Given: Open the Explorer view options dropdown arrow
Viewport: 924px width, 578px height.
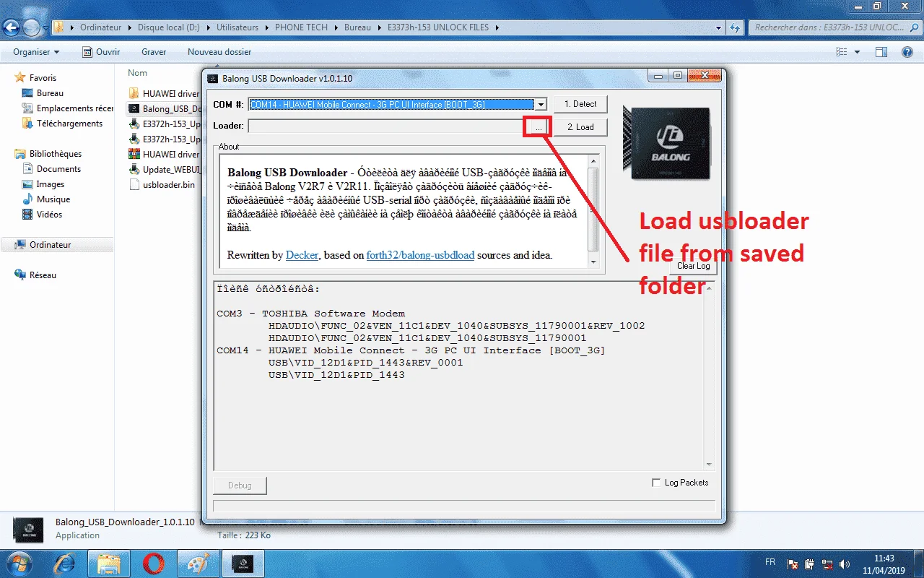Looking at the screenshot, I should (x=858, y=52).
